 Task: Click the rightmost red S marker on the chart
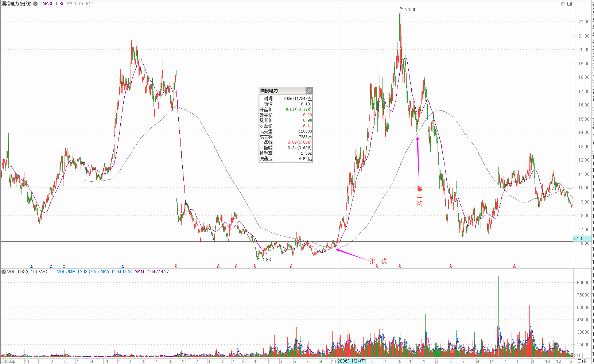(515, 267)
